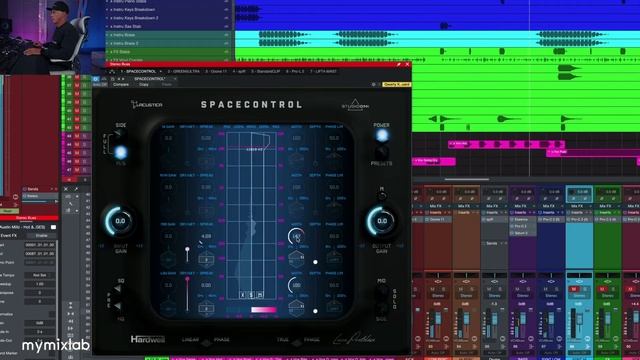
Task: Click the Compare button in the plugin header
Action: click(x=121, y=84)
